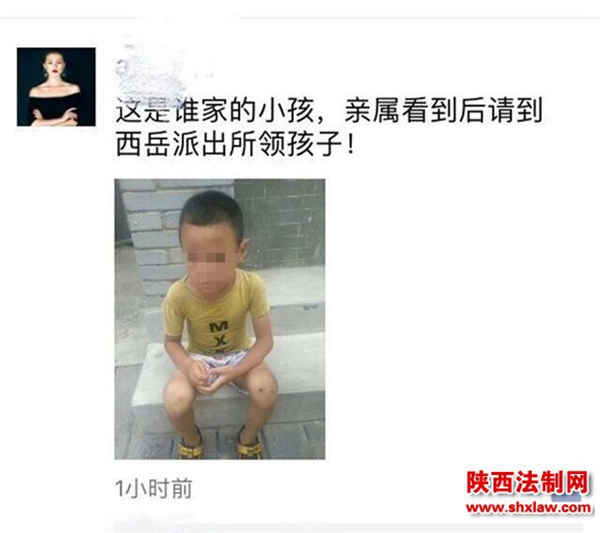Open the poster's profile avatar
The height and width of the screenshot is (533, 600).
(56, 87)
